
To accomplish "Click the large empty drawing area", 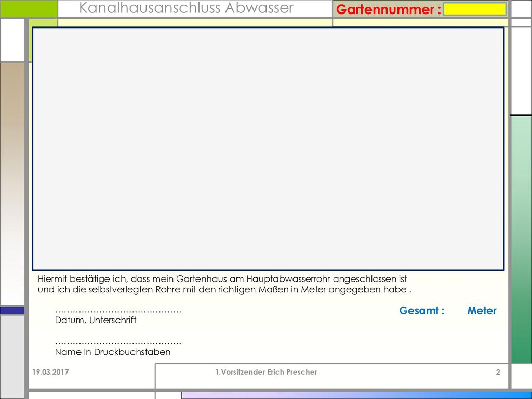I will click(x=268, y=149).
